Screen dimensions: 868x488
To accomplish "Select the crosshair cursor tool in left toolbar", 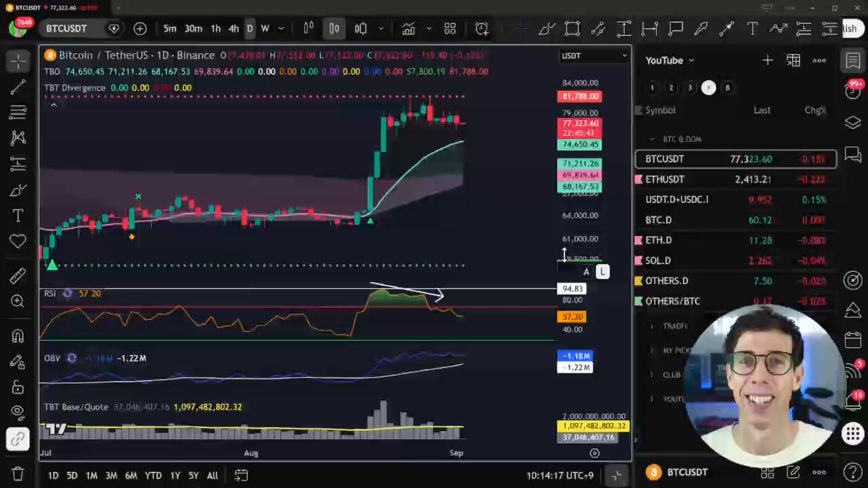I will (x=18, y=61).
